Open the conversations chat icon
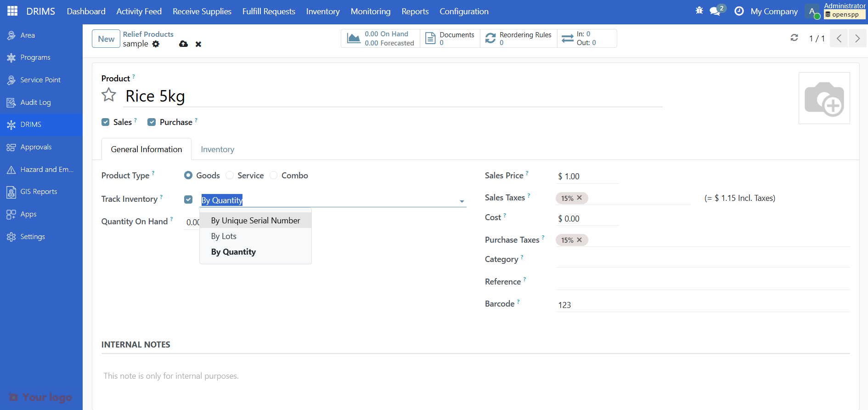 pos(716,11)
